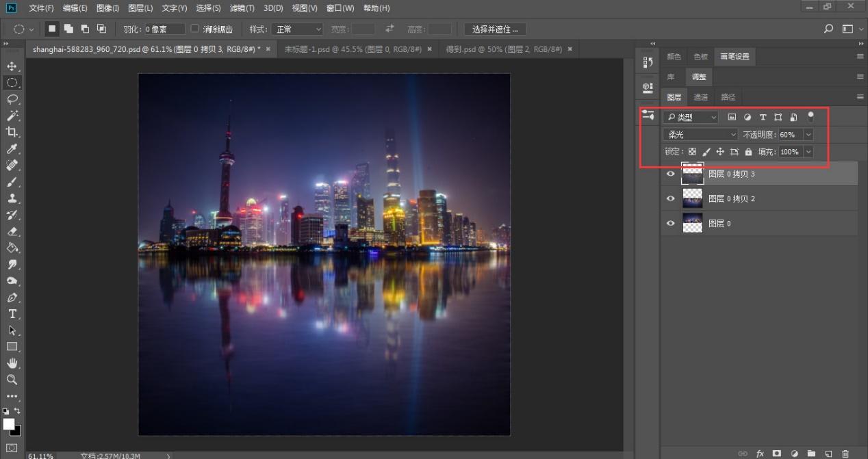Pick the Clone Stamp tool

[x=12, y=198]
